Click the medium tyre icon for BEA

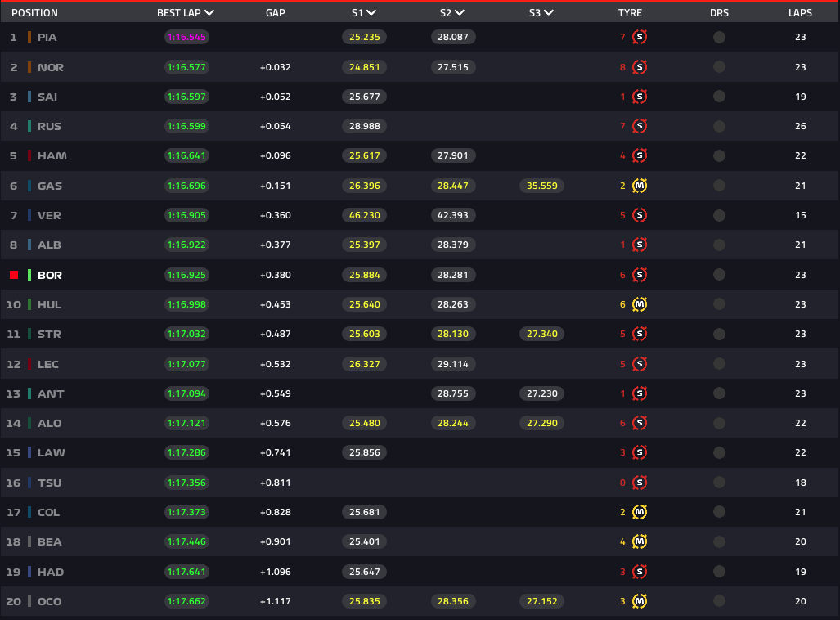point(639,541)
